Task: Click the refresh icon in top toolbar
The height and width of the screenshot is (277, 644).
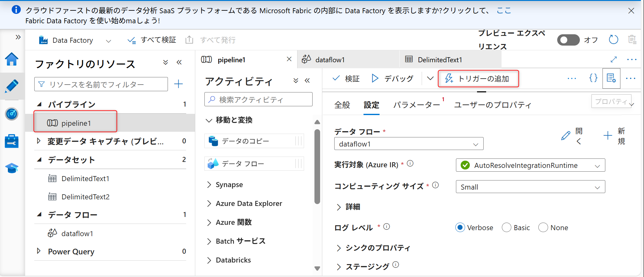Action: point(613,40)
